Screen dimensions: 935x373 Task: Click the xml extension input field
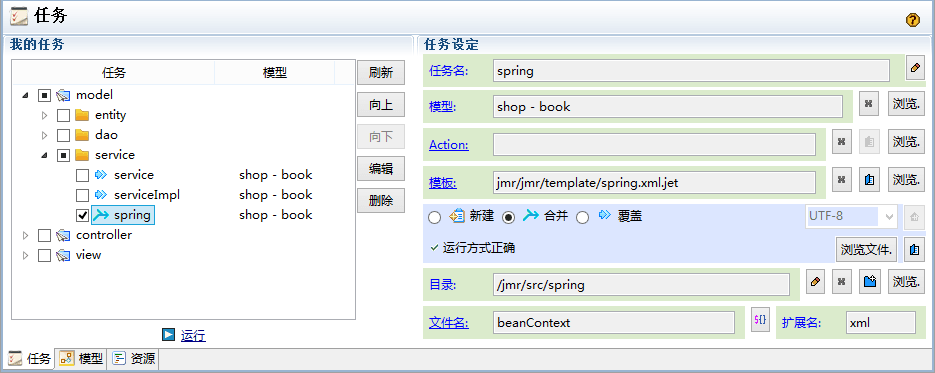coord(880,322)
